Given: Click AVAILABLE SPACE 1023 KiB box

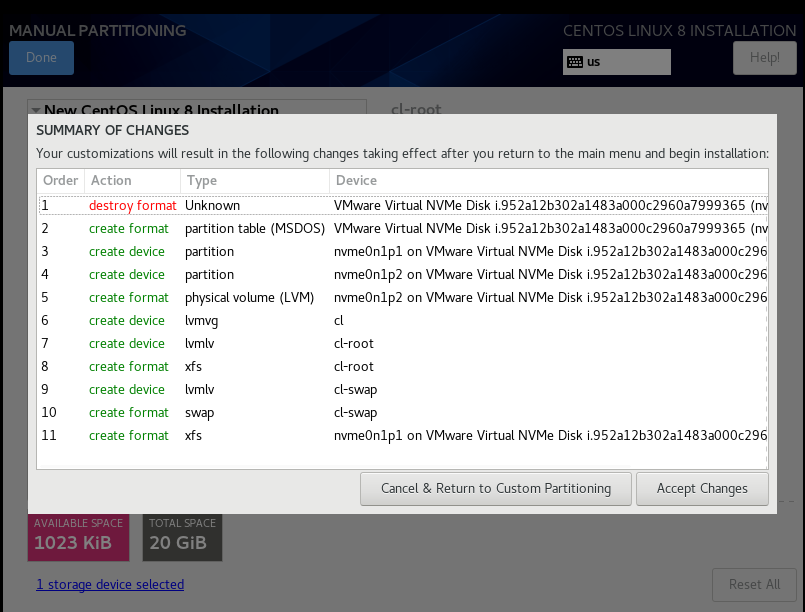Looking at the screenshot, I should [x=79, y=537].
